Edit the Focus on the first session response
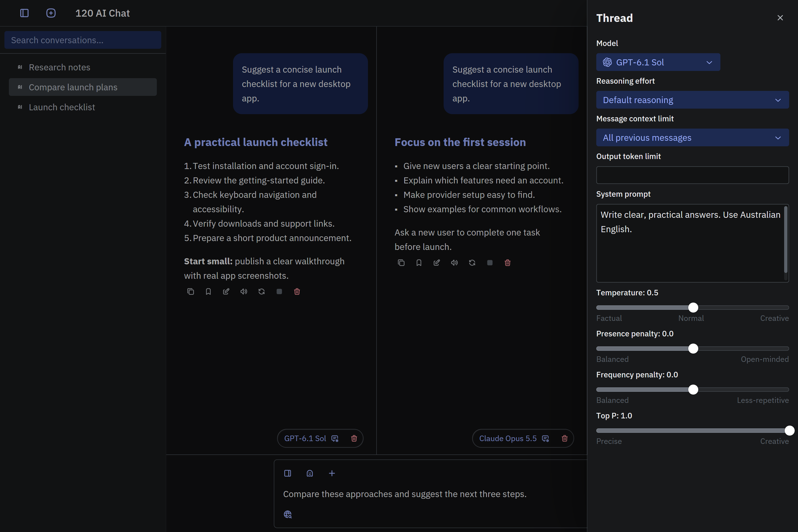Image resolution: width=798 pixels, height=532 pixels. 437,263
